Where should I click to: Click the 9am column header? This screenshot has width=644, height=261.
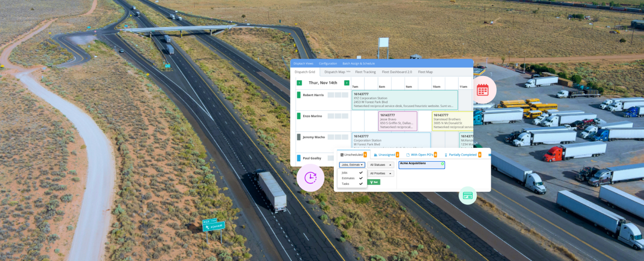click(x=409, y=87)
